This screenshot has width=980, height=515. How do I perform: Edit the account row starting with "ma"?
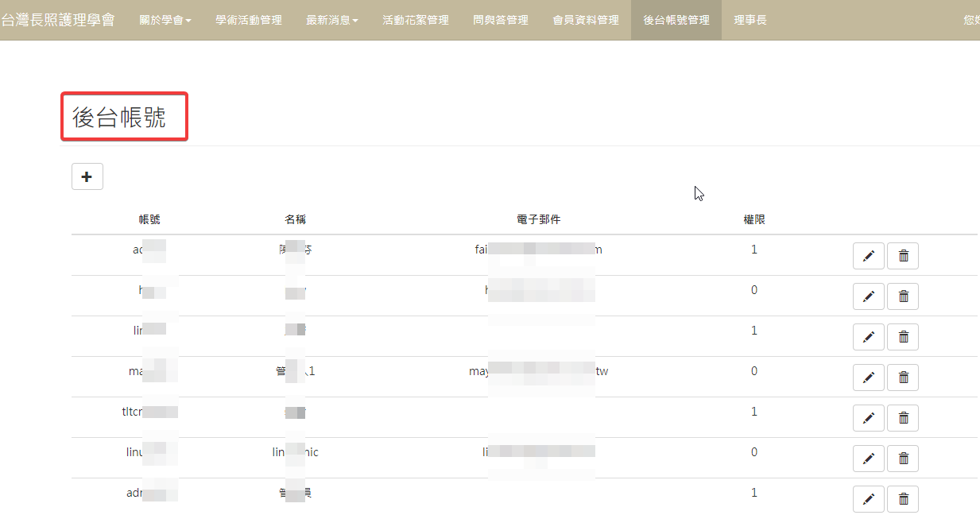tap(869, 378)
